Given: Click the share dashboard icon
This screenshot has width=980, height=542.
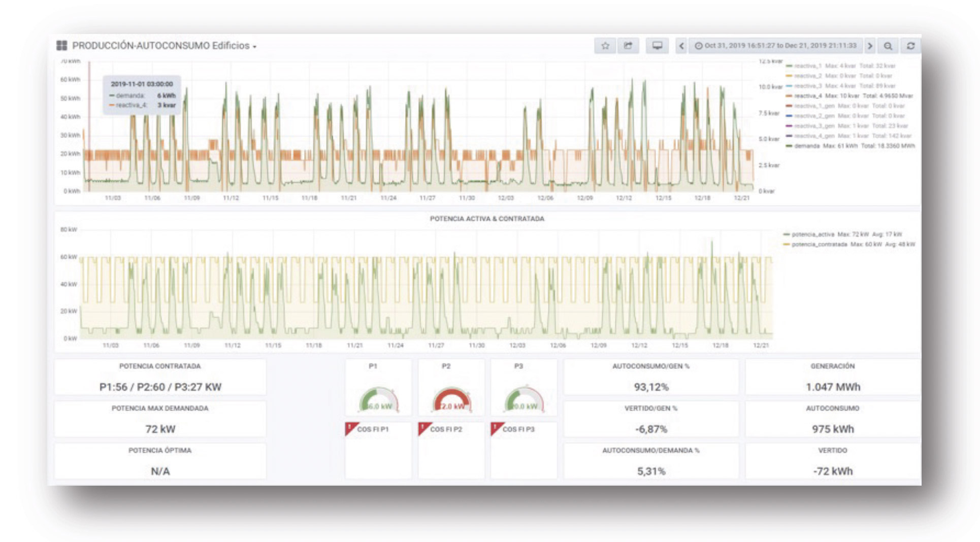Looking at the screenshot, I should click(x=628, y=46).
